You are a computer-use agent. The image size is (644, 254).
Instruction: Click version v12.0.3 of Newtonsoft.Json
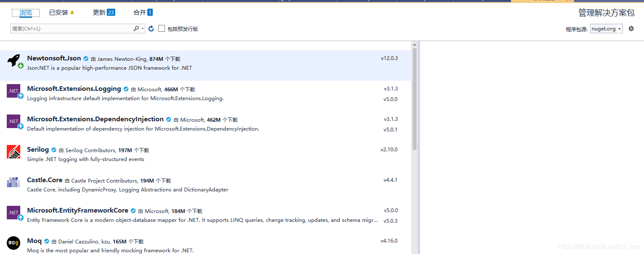pyautogui.click(x=389, y=58)
